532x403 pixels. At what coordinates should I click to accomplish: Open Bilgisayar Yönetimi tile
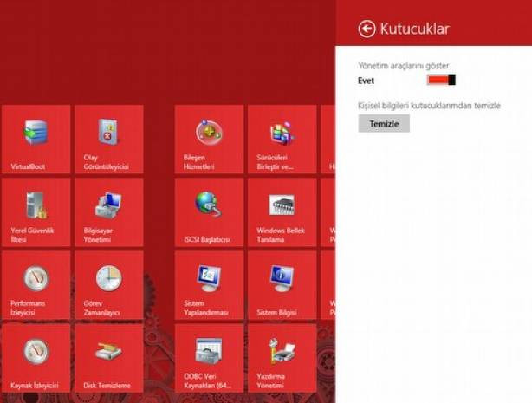[109, 212]
